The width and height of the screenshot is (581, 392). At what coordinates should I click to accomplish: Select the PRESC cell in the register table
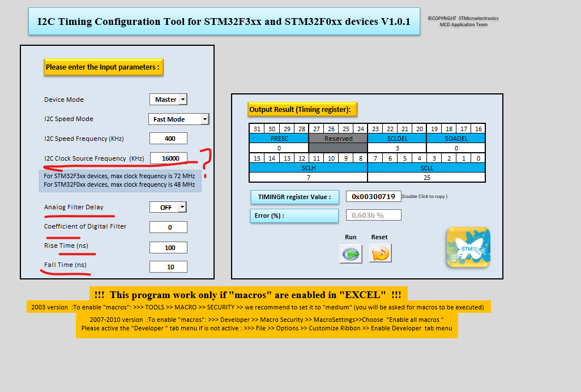279,138
